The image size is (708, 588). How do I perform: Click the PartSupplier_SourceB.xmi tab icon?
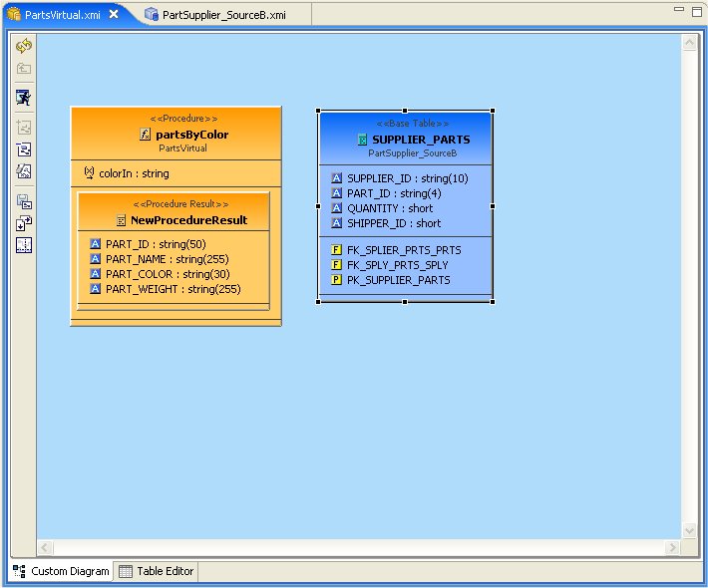tap(152, 14)
